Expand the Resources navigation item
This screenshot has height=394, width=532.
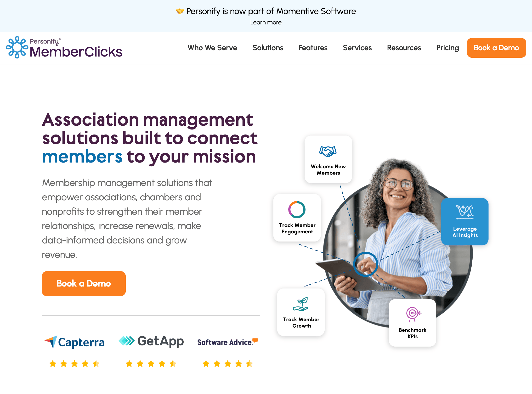point(404,48)
